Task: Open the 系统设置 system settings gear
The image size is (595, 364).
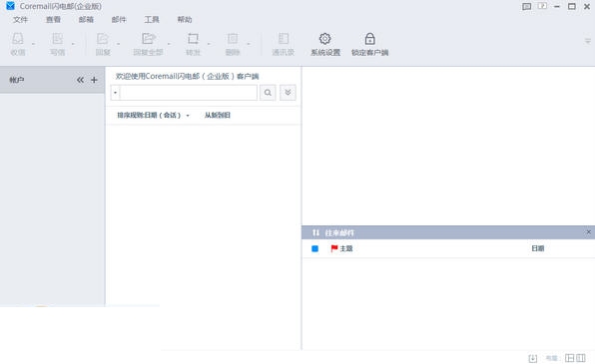Action: click(325, 39)
